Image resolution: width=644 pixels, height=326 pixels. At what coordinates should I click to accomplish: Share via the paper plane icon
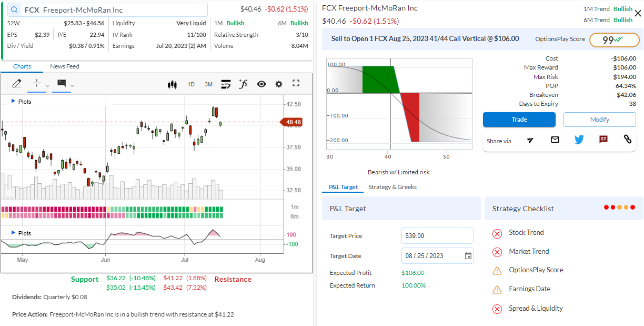530,140
